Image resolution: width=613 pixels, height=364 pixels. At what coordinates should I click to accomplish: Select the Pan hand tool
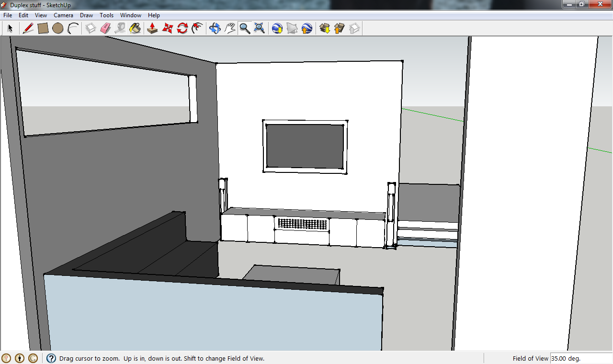coord(230,28)
